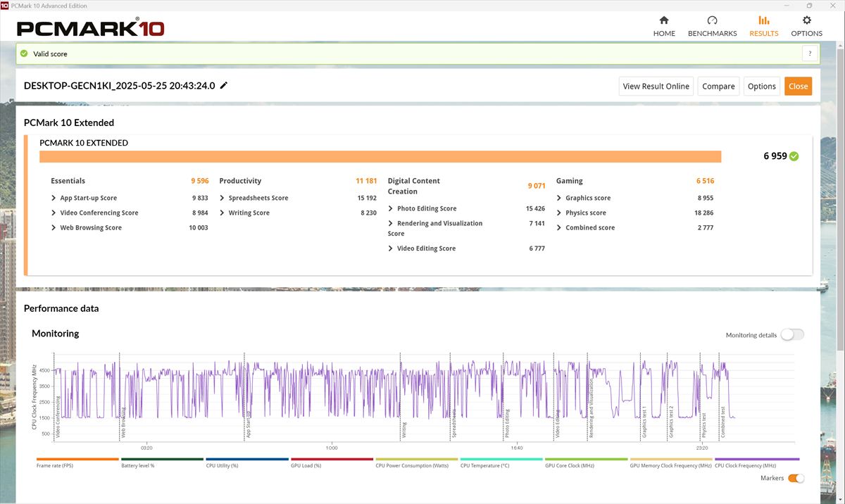Toggle CPU Clock Frequency (MHz) legend series
The width and height of the screenshot is (845, 504).
pos(757,463)
